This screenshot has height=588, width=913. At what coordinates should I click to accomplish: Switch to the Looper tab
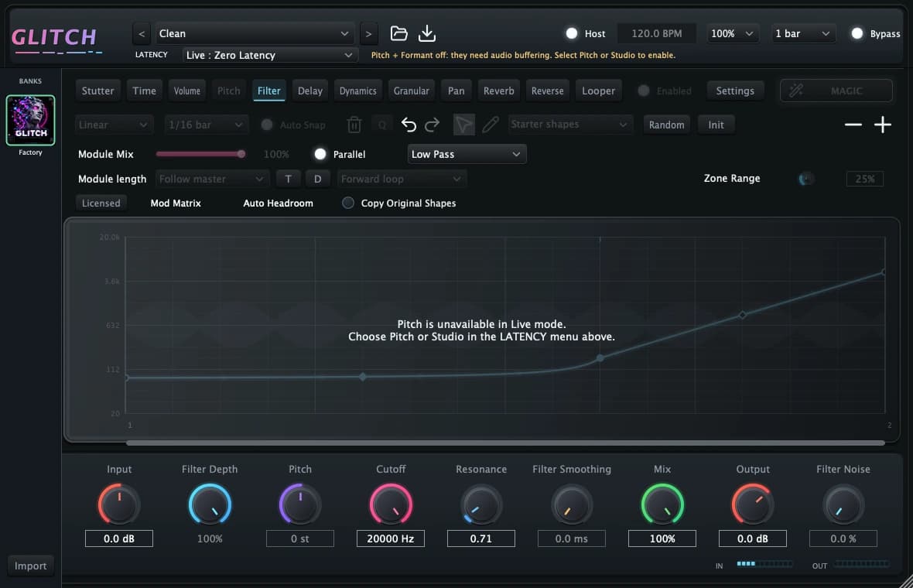pyautogui.click(x=599, y=91)
